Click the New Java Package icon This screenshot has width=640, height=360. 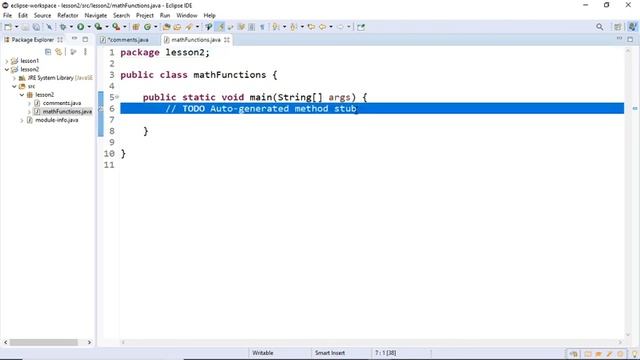click(136, 27)
